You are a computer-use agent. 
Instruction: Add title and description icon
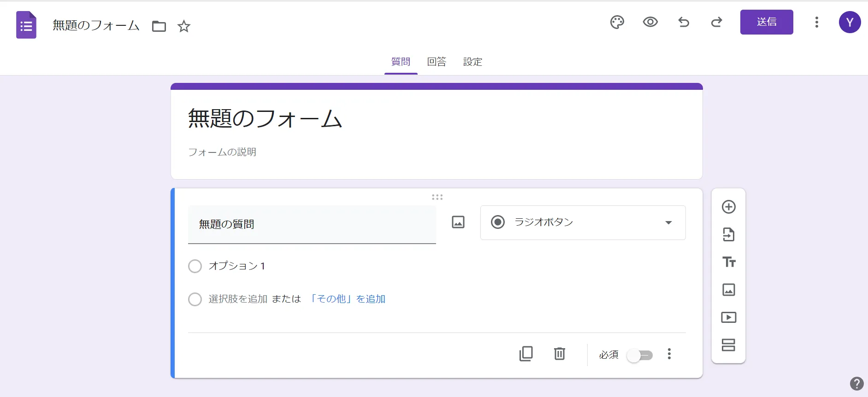(728, 262)
